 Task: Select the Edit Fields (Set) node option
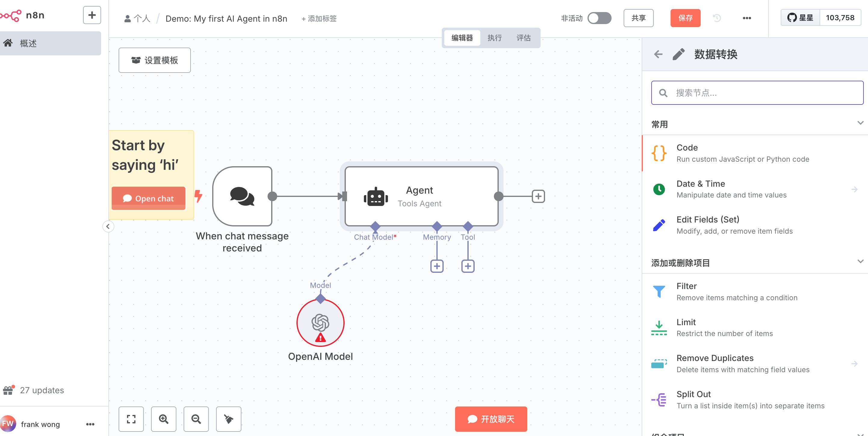pyautogui.click(x=755, y=225)
